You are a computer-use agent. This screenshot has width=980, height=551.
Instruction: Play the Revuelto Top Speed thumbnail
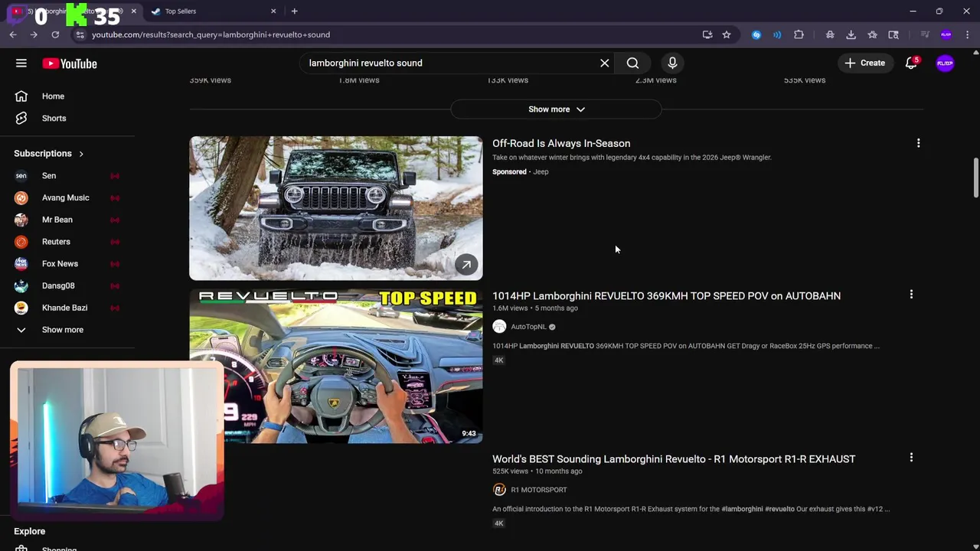(336, 367)
